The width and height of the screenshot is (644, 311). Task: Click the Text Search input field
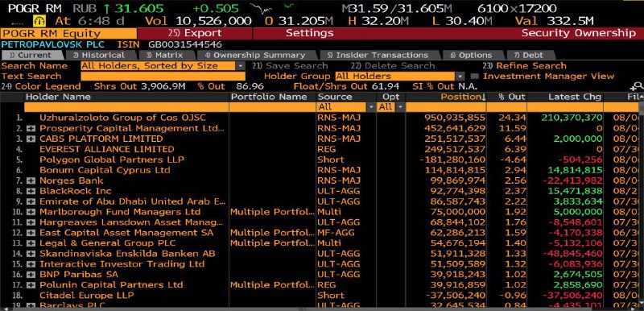tap(163, 76)
